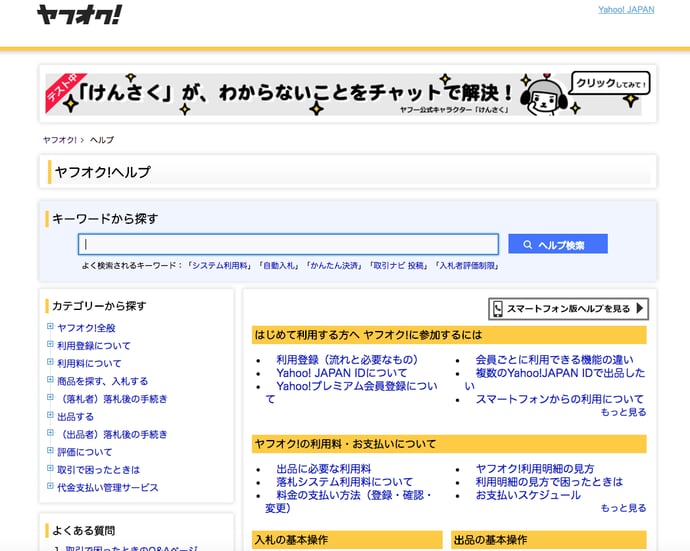Open the スマートフォン版ヘルプを見る button

coord(568,309)
